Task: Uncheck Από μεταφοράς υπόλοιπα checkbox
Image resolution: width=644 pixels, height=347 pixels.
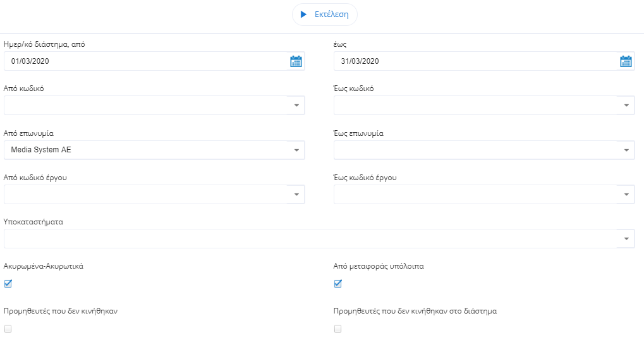Action: coord(338,284)
